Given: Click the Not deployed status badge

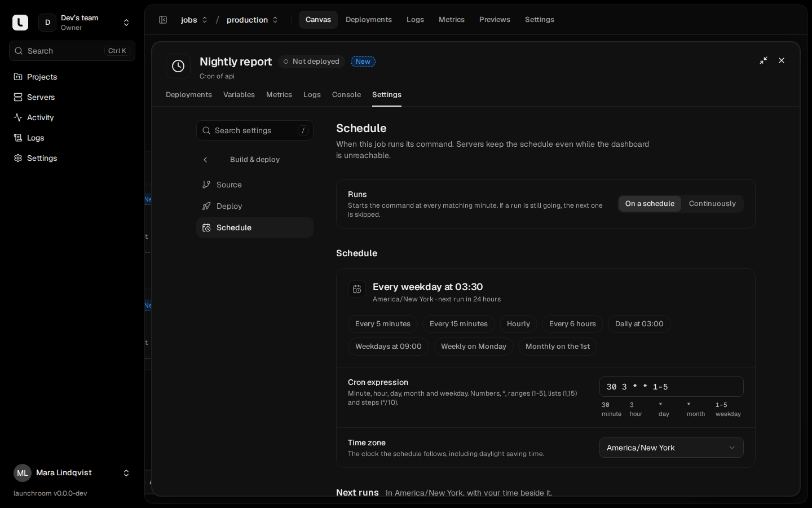Looking at the screenshot, I should pos(312,62).
